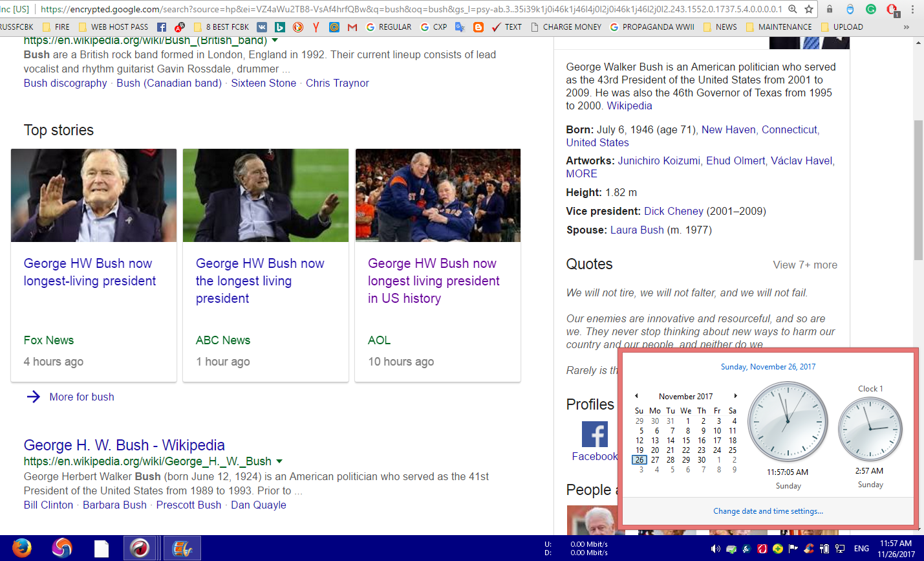
Task: Open the Bing bookmark icon
Action: pos(280,27)
